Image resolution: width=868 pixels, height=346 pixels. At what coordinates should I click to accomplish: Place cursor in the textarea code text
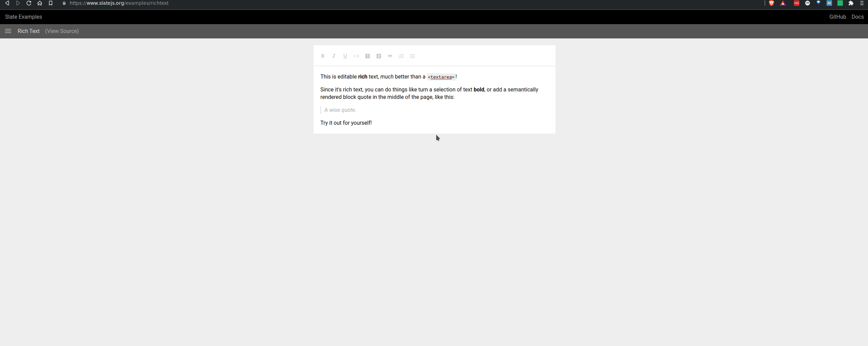(x=441, y=77)
